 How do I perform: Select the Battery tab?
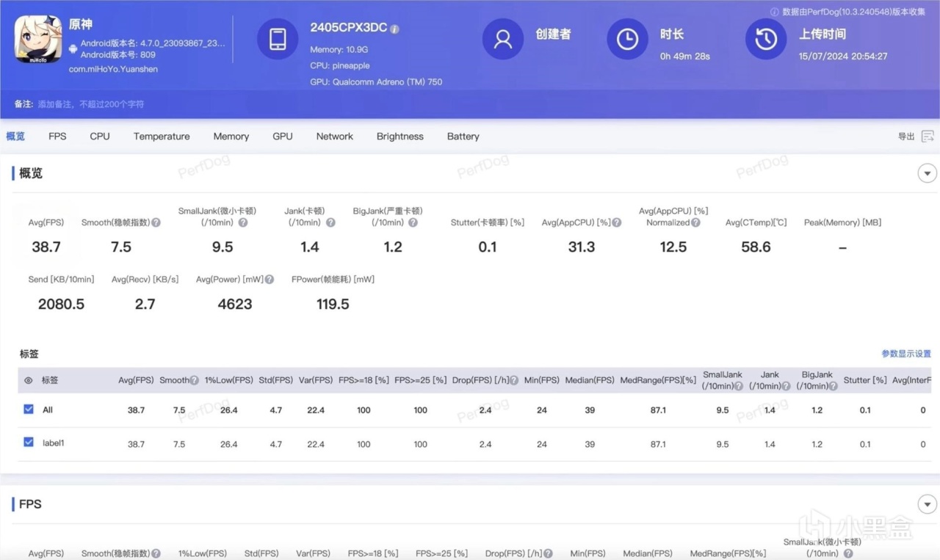[463, 137]
